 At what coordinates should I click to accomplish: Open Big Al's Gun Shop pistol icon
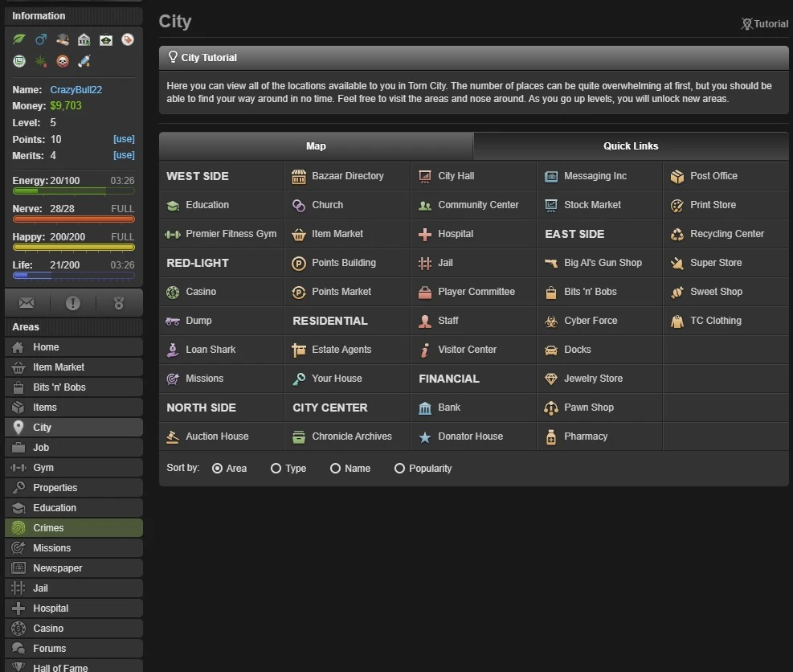click(550, 263)
